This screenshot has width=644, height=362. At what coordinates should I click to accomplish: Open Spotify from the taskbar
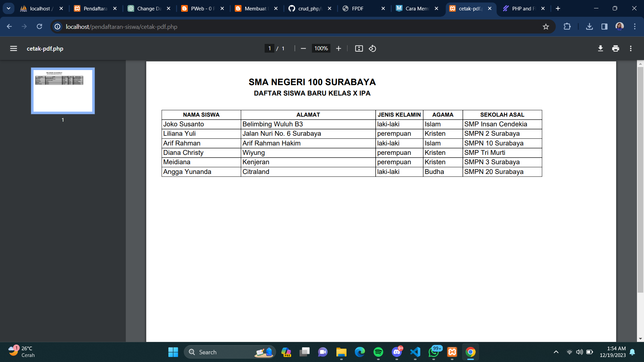tap(378, 352)
